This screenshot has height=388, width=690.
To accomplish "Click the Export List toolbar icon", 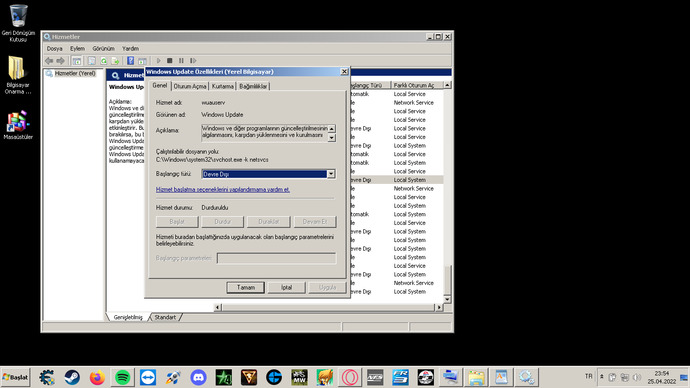I will pyautogui.click(x=115, y=61).
